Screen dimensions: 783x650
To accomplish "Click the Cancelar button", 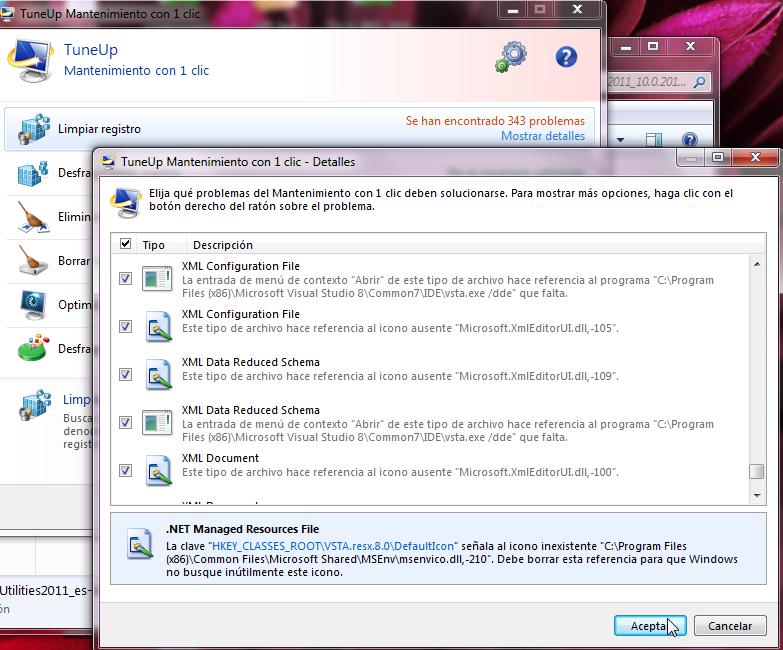I will (730, 626).
